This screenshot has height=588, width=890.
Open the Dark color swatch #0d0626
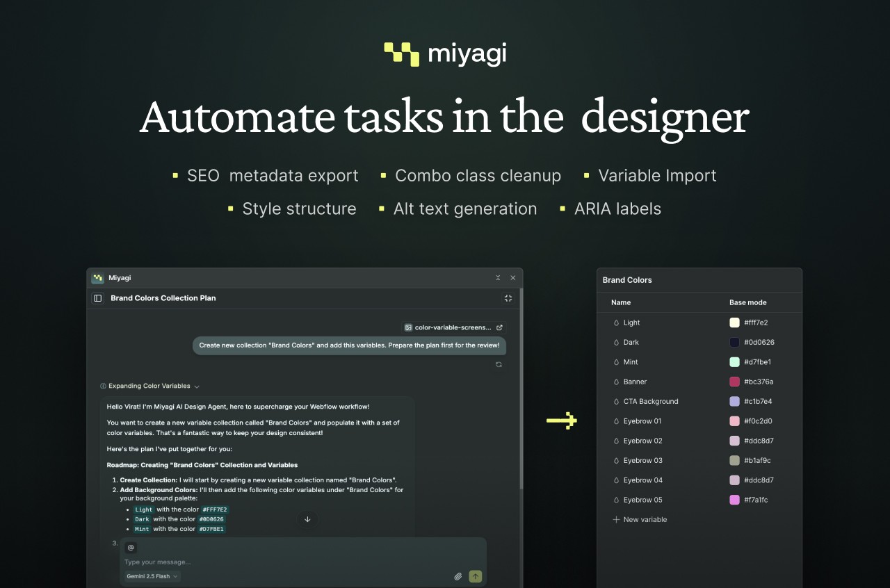point(734,342)
